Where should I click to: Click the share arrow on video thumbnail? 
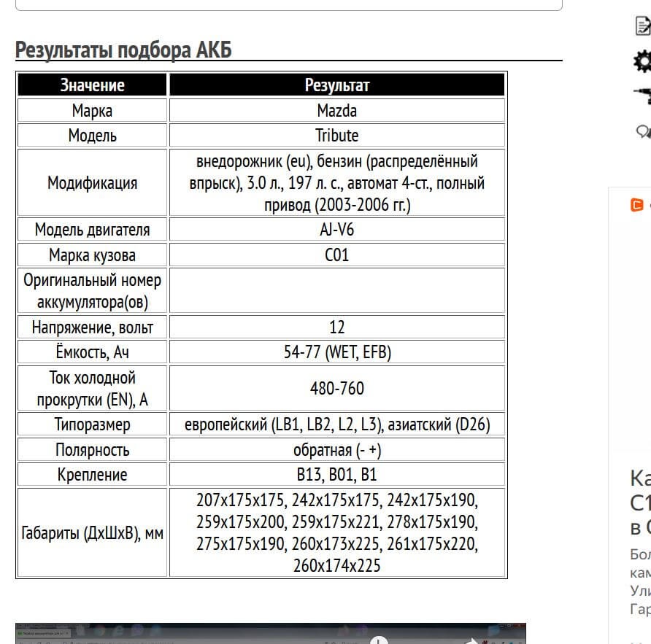click(x=471, y=640)
